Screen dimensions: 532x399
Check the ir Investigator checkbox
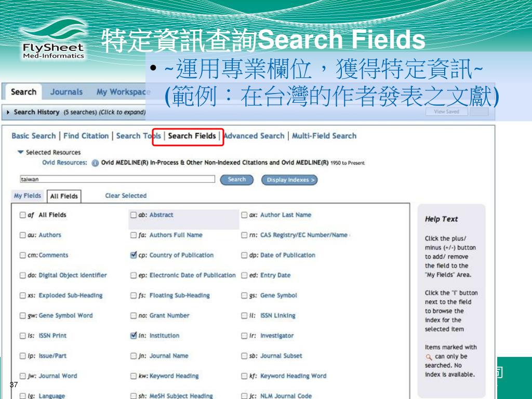[x=244, y=336]
